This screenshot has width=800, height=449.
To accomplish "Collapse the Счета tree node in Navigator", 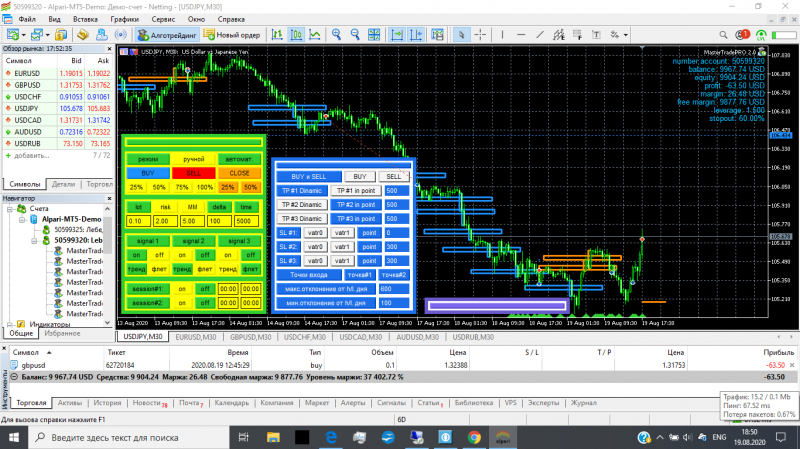I will pyautogui.click(x=10, y=208).
